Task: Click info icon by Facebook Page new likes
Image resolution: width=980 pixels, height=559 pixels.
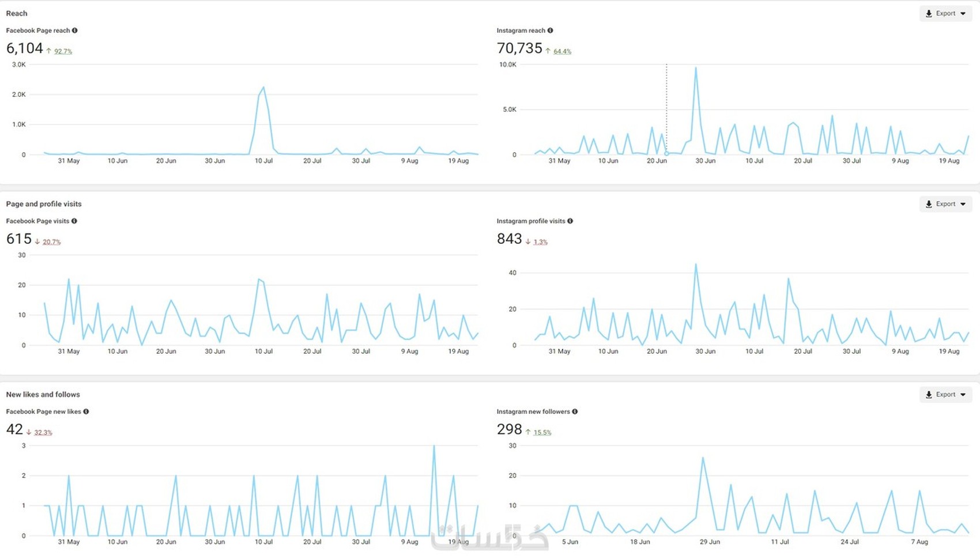Action: (x=86, y=412)
